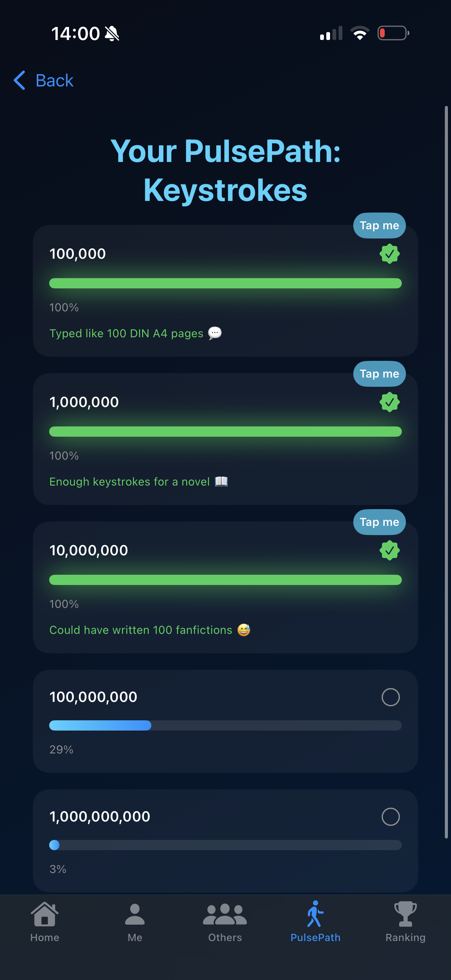
Task: Go back using the Back link
Action: 54,80
